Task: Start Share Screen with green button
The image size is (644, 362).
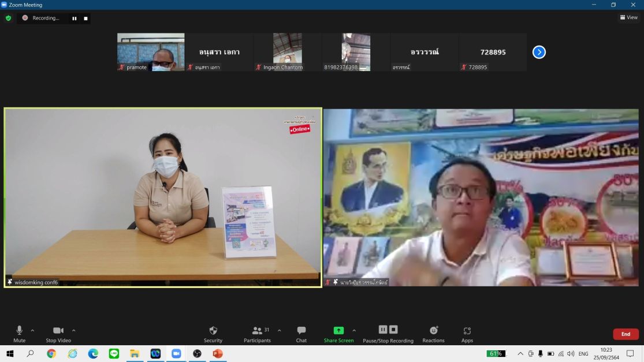Action: point(338,334)
